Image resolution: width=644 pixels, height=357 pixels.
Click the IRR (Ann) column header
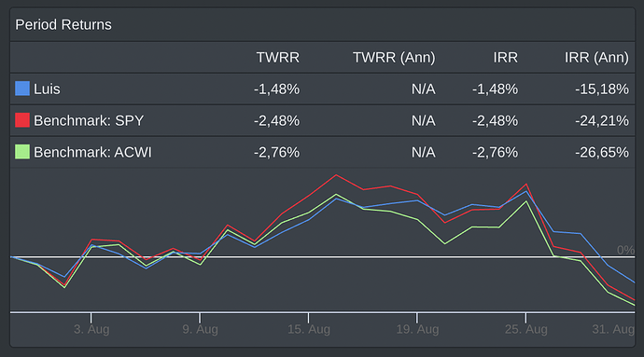[596, 58]
